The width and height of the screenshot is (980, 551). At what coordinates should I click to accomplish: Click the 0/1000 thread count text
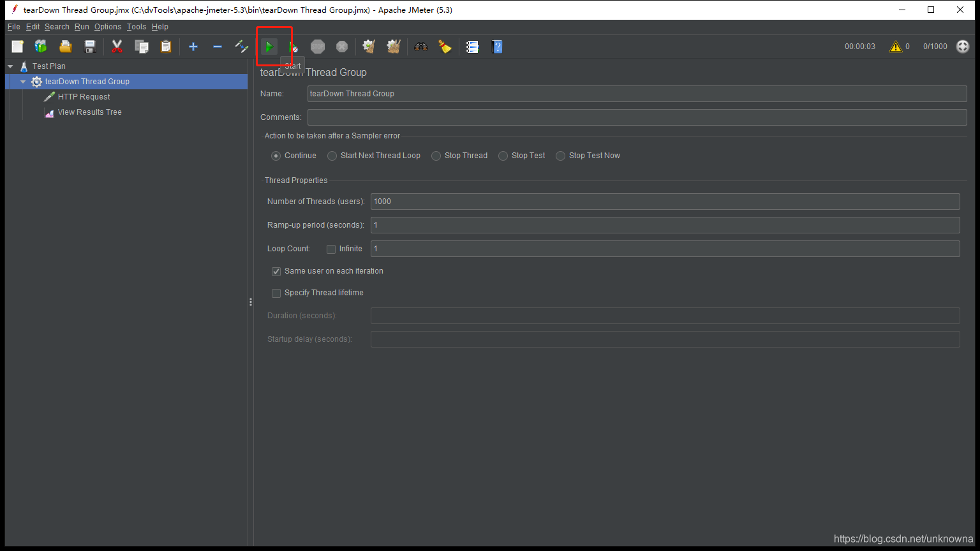[935, 47]
